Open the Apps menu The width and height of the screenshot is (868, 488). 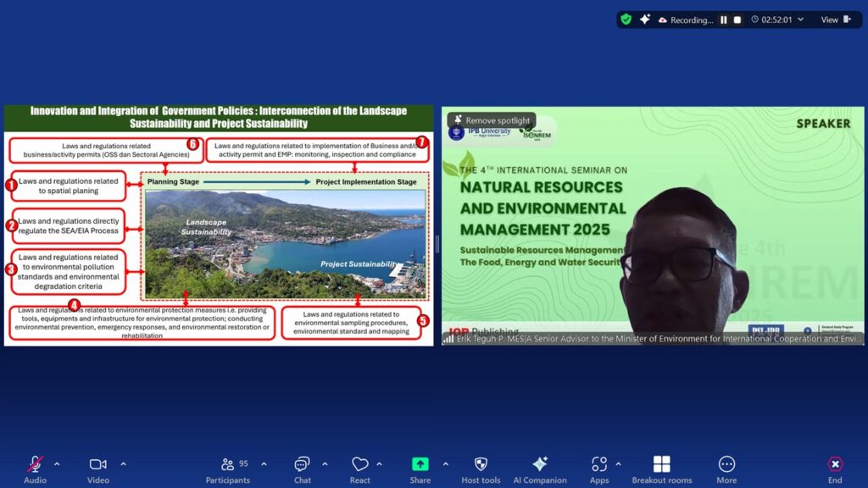click(599, 464)
